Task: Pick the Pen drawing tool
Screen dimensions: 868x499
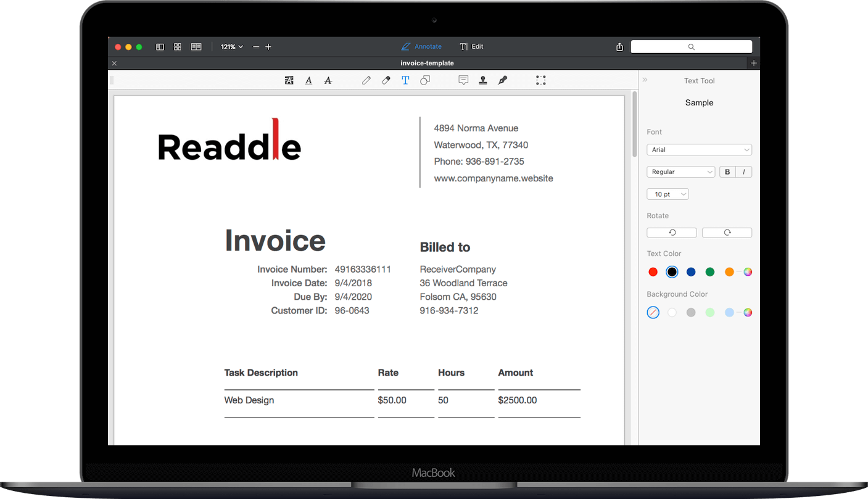Action: (x=366, y=80)
